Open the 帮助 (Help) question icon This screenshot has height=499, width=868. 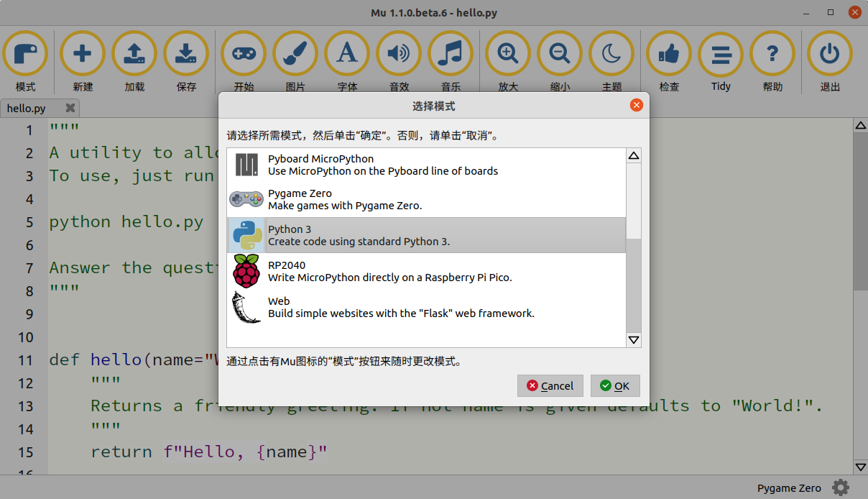(772, 54)
